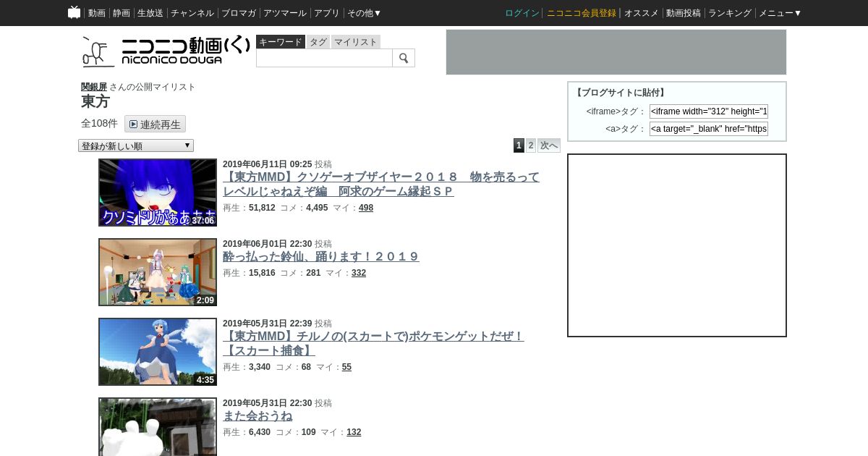Click the 連続再生 button

click(x=155, y=124)
